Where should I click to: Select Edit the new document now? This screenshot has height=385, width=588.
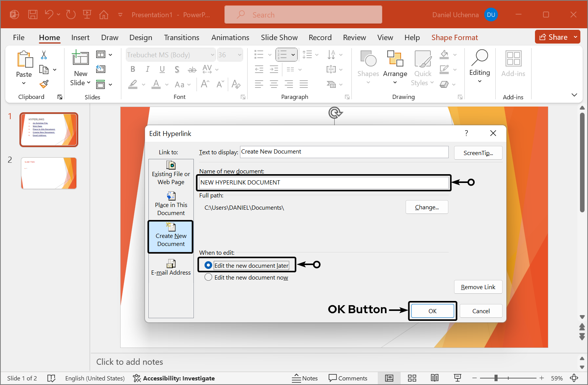[x=208, y=277]
